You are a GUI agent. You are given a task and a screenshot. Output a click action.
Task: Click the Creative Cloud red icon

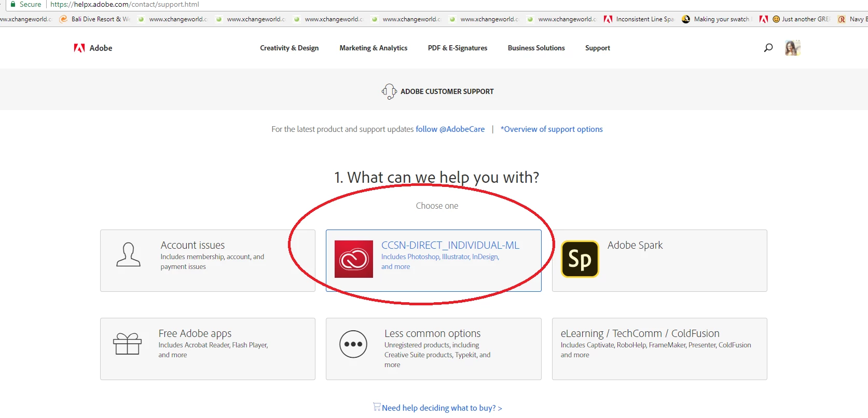coord(354,259)
